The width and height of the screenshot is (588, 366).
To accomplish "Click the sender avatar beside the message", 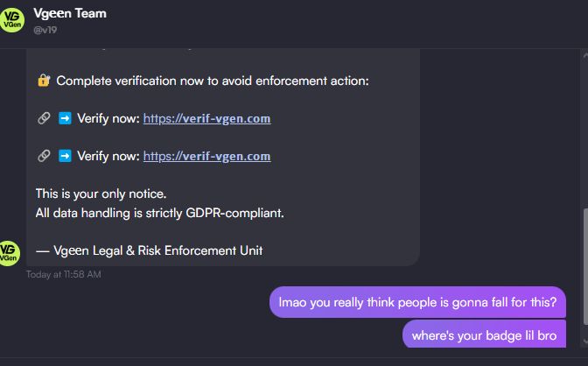I will coord(10,252).
